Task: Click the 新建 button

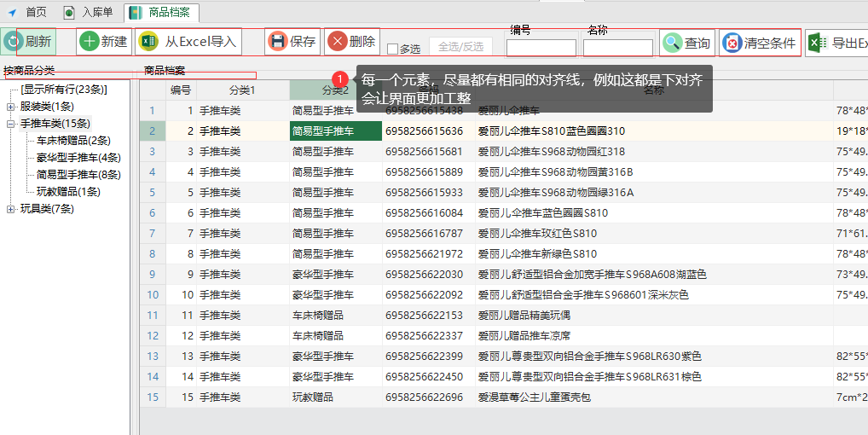Action: [104, 42]
